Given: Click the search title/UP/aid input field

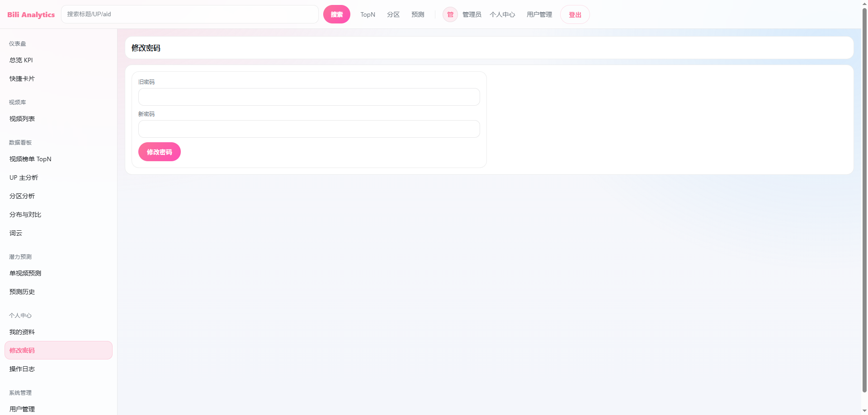Looking at the screenshot, I should pos(190,14).
